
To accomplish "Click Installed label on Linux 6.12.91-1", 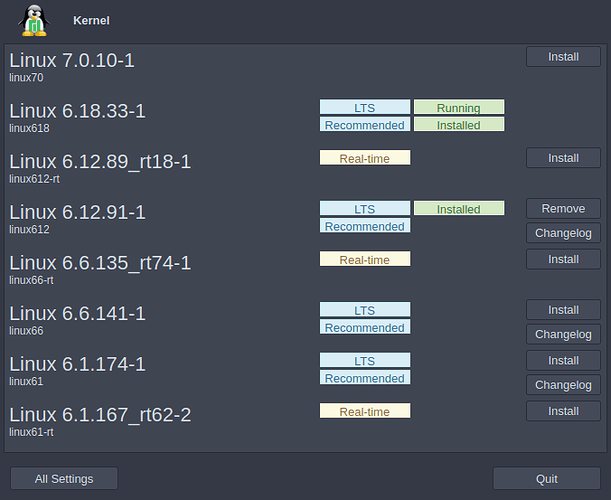I will point(459,208).
